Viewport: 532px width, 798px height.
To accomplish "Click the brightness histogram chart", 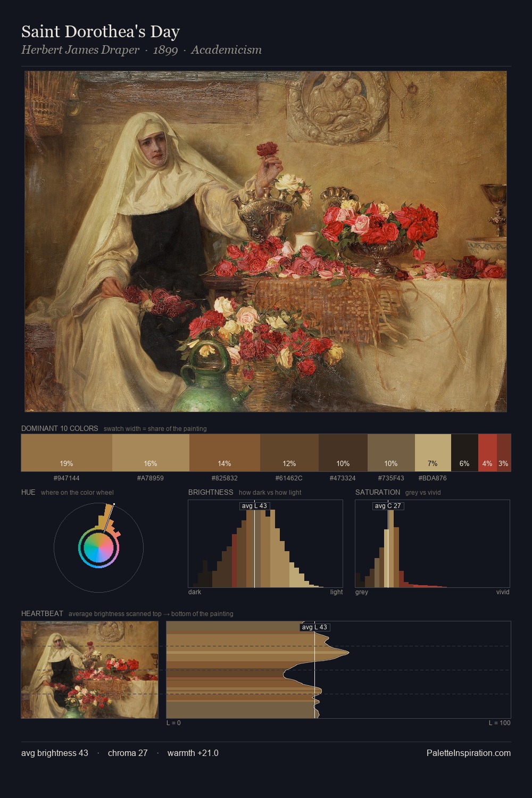I will point(265,544).
